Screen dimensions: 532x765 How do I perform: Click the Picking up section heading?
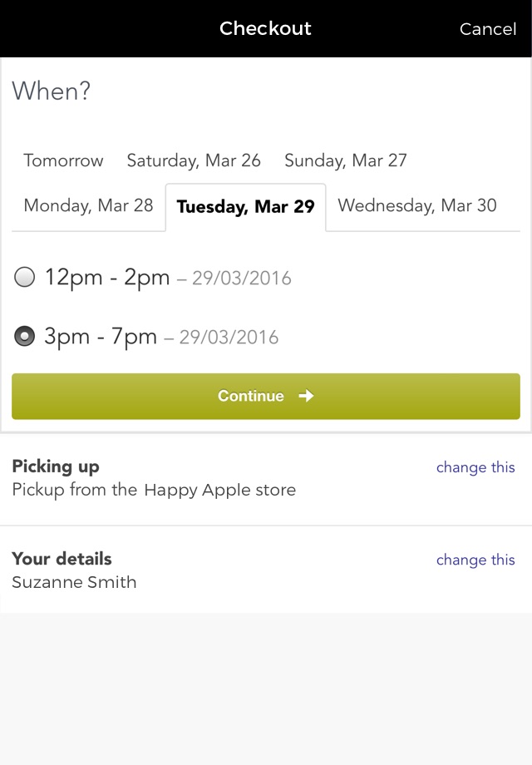(x=56, y=466)
